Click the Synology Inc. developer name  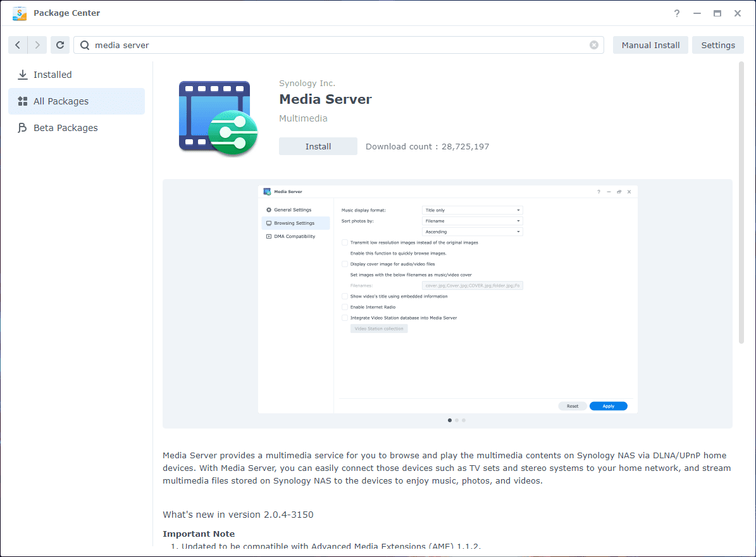307,84
